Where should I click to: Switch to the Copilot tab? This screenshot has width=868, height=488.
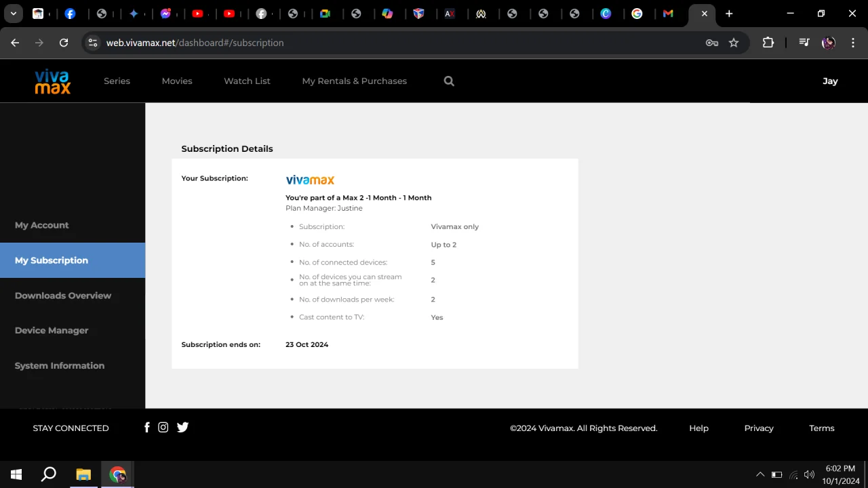(x=387, y=14)
